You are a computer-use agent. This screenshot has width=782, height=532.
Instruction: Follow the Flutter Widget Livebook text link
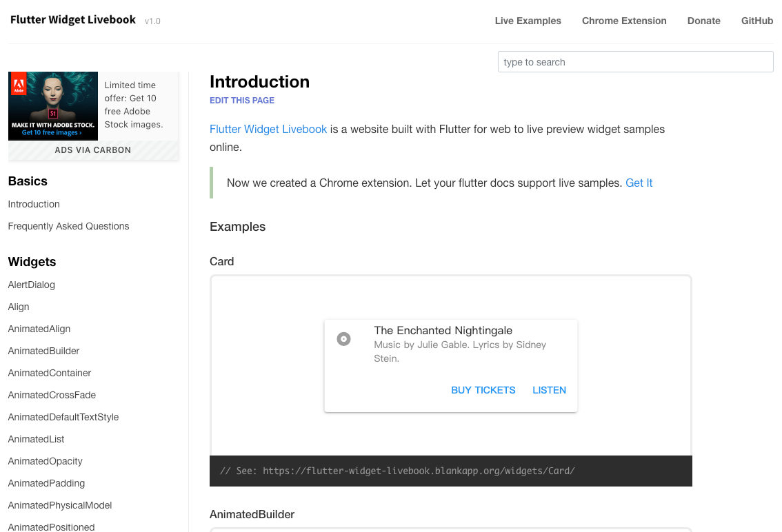coord(268,129)
